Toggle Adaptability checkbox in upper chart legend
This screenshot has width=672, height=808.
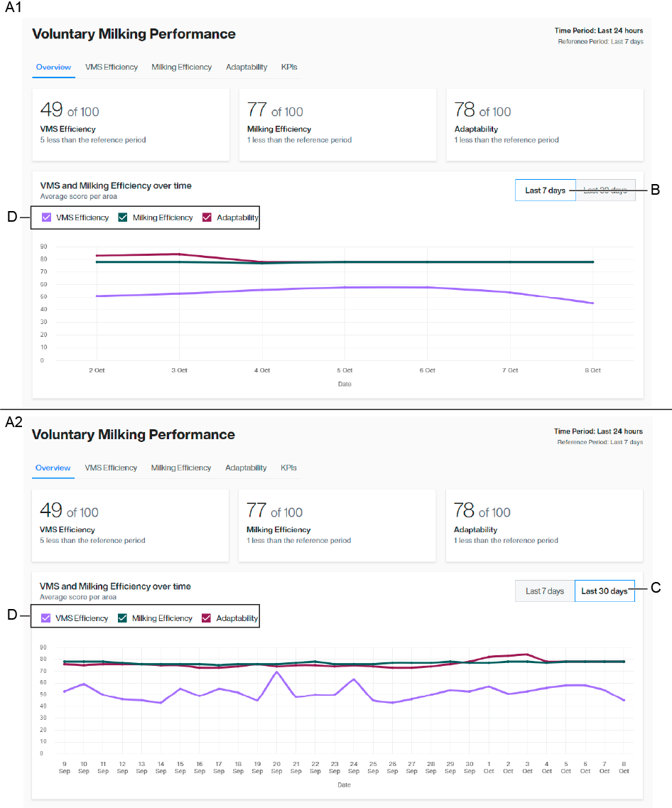click(207, 217)
